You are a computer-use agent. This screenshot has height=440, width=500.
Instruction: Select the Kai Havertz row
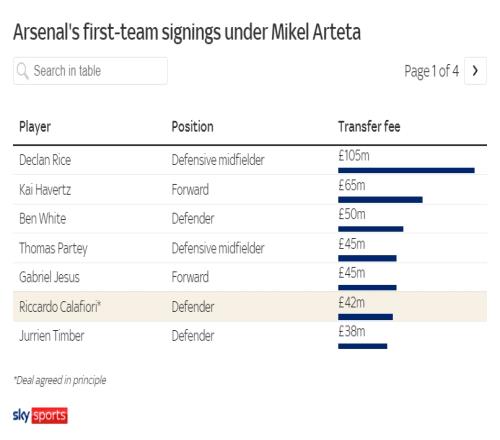(250, 189)
